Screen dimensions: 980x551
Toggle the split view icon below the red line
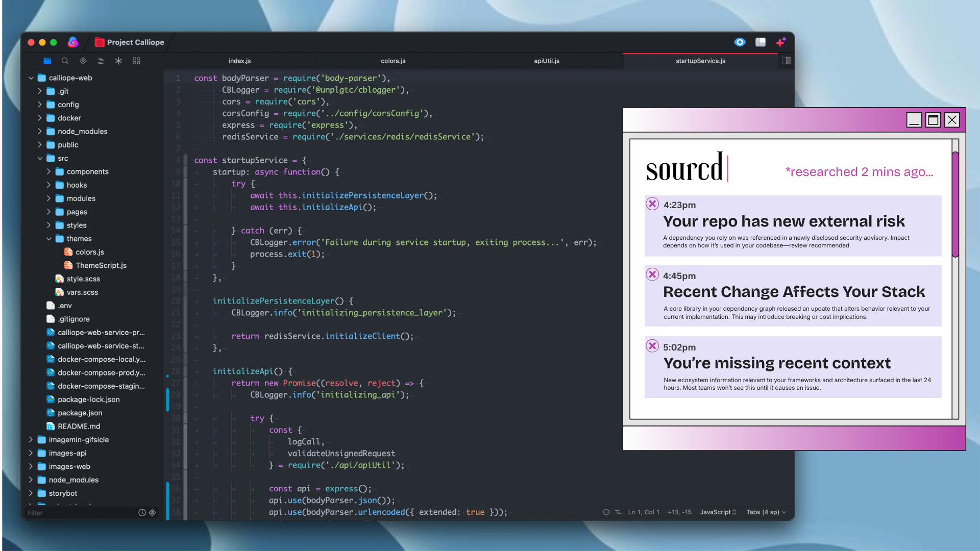786,61
